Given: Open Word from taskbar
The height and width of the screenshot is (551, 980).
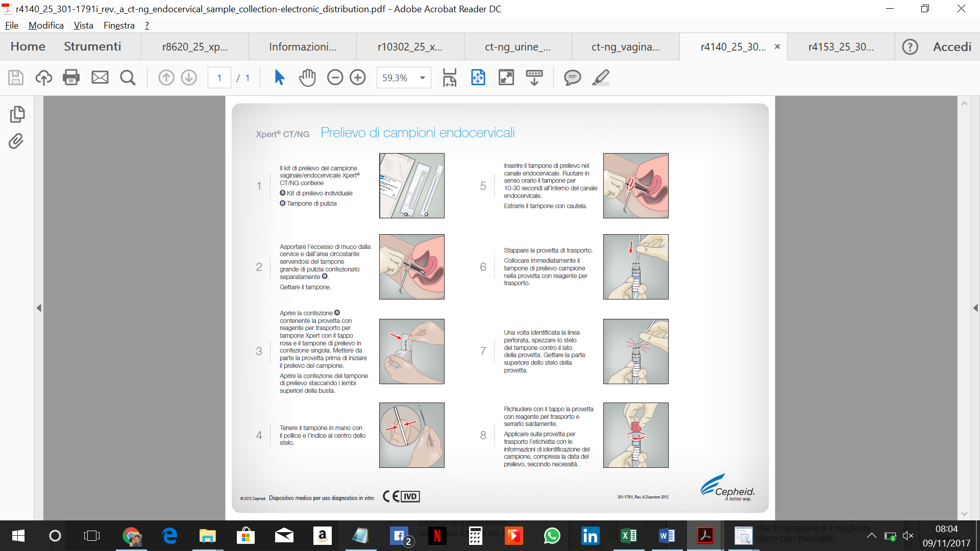Looking at the screenshot, I should click(667, 536).
